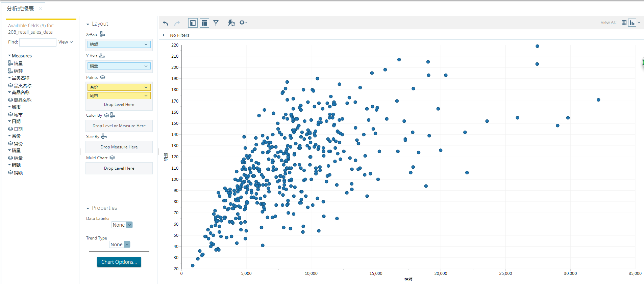Select 城市 level field in fields list
This screenshot has height=284, width=644.
[x=16, y=115]
